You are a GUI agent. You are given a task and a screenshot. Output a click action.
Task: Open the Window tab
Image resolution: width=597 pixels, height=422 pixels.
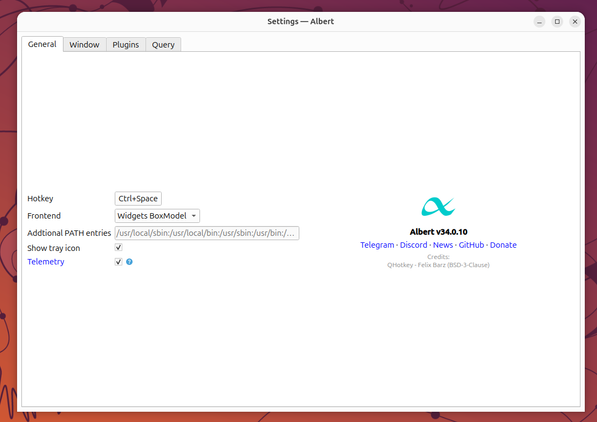84,45
